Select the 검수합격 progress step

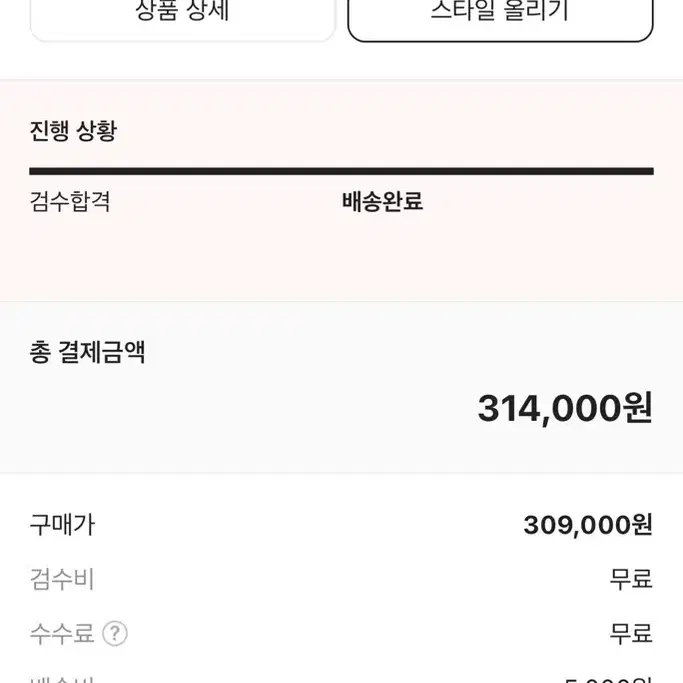pyautogui.click(x=70, y=202)
